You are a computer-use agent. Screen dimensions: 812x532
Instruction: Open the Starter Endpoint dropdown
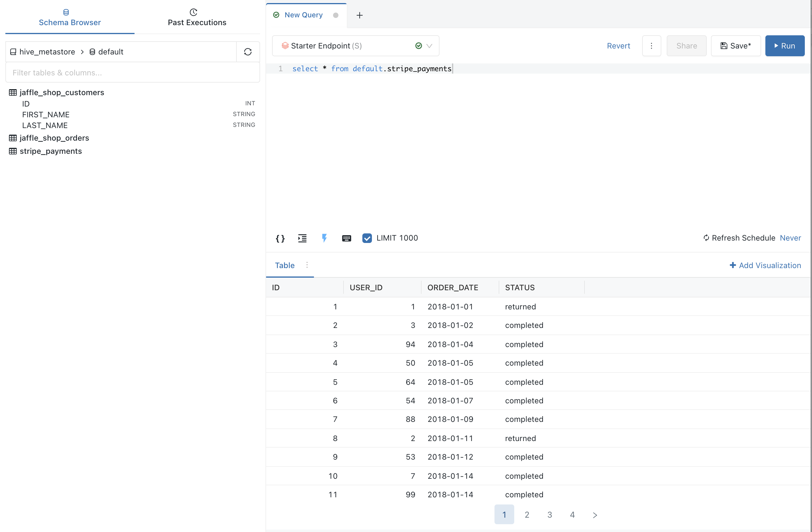[x=430, y=46]
